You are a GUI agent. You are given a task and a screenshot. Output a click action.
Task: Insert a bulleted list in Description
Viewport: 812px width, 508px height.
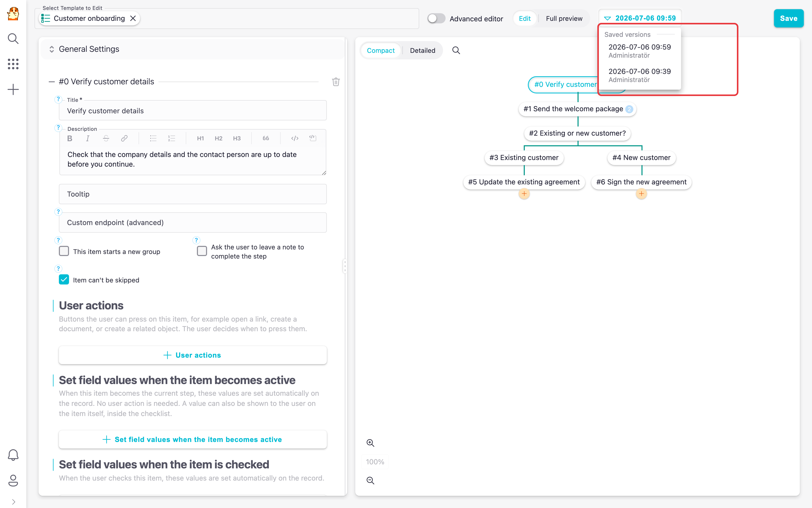click(x=153, y=138)
